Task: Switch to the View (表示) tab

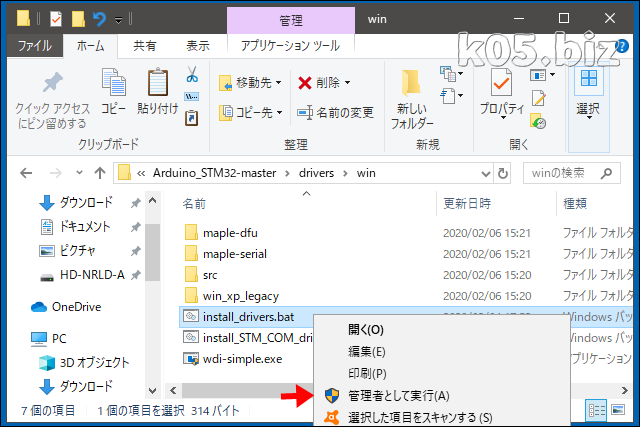Action: pyautogui.click(x=198, y=45)
